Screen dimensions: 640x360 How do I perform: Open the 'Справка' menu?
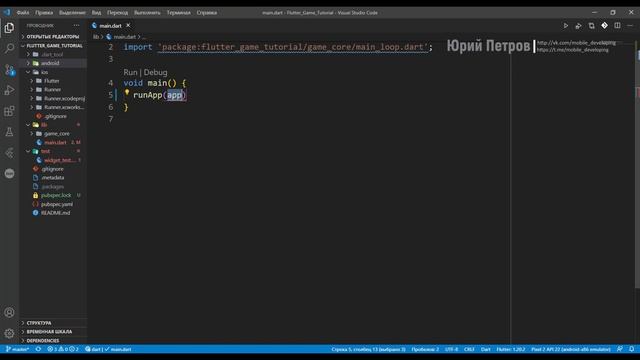(x=207, y=13)
